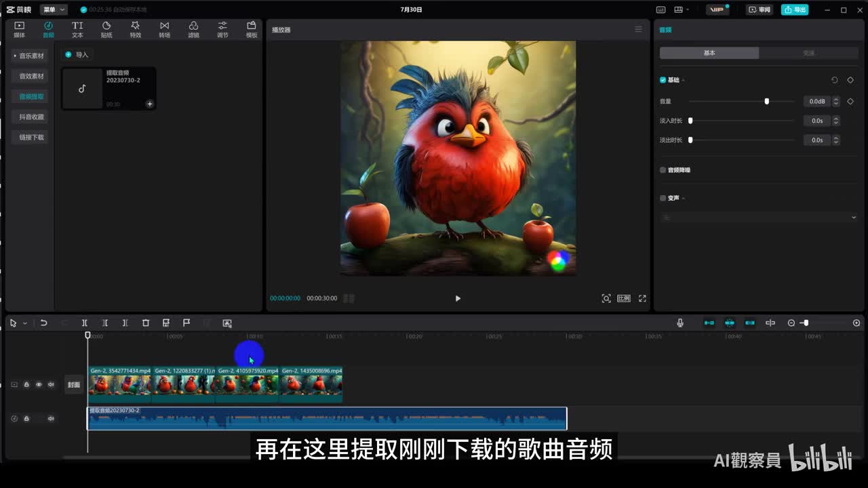
Task: Enable the 变声 voice changer checkbox
Action: (x=663, y=198)
